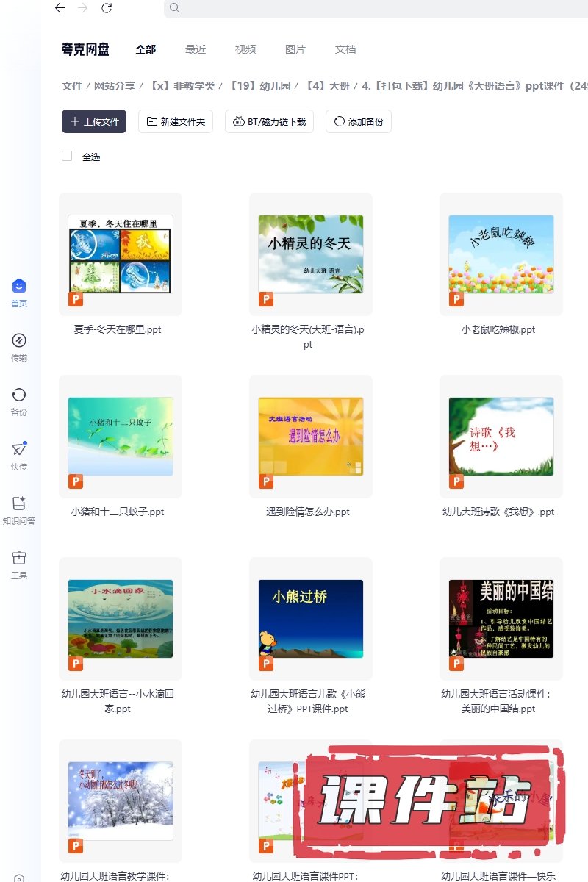Click the browser back arrow
Viewport: 588px width, 882px height.
pyautogui.click(x=60, y=8)
